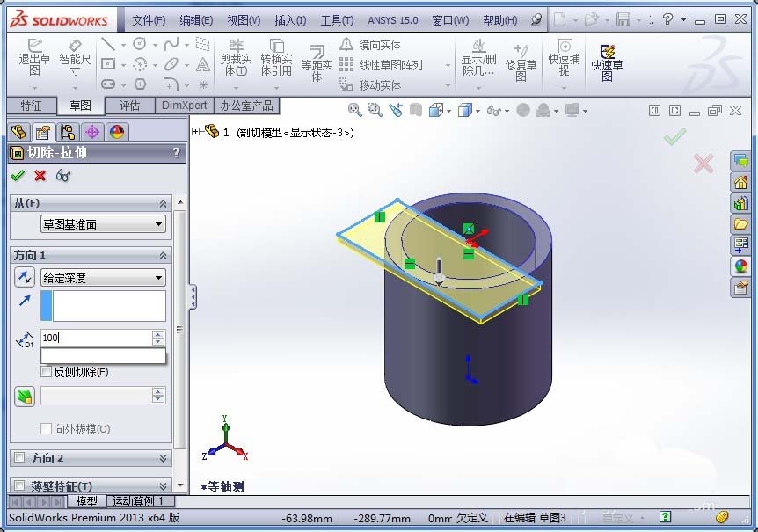Click Move Entities (移动实体)
The height and width of the screenshot is (532, 758).
(x=370, y=85)
